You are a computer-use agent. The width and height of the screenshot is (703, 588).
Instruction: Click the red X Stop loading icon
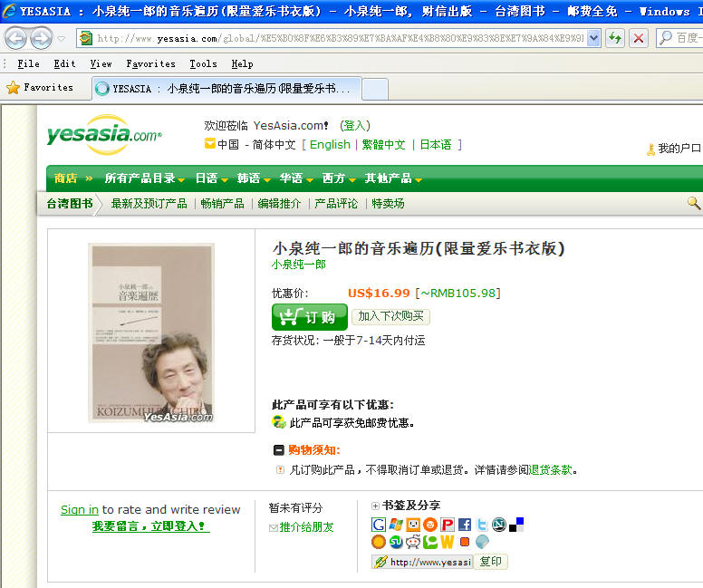pos(639,39)
